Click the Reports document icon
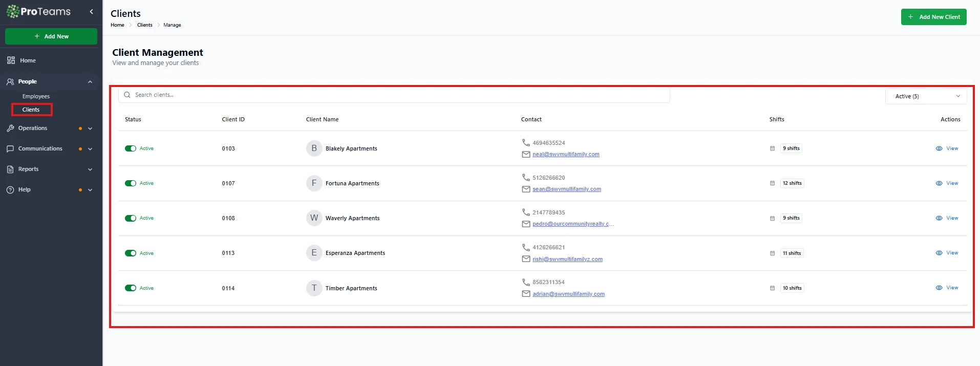The height and width of the screenshot is (366, 980). pos(10,169)
